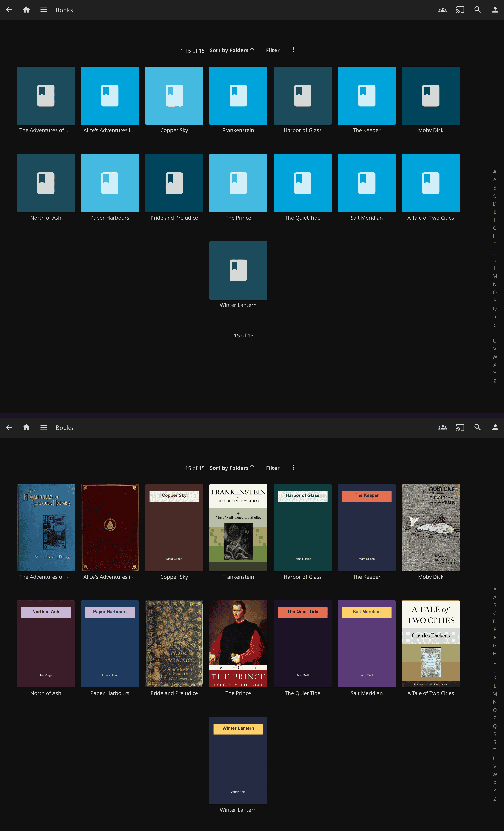The width and height of the screenshot is (504, 831).
Task: Jump to letter W in cover-art view index
Action: [495, 774]
